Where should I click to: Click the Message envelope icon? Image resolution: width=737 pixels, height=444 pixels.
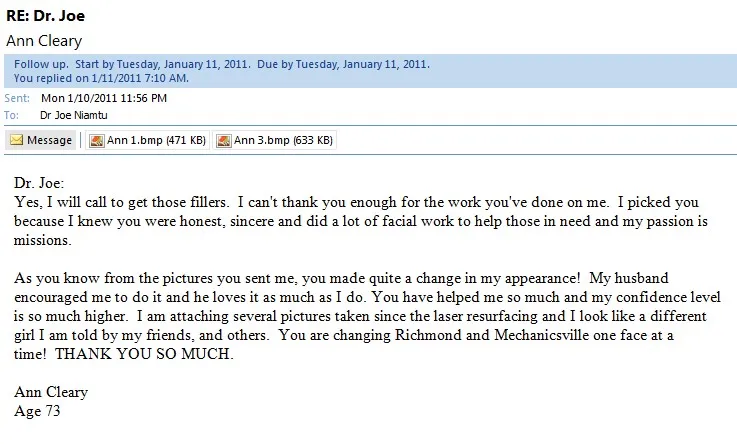[16, 140]
